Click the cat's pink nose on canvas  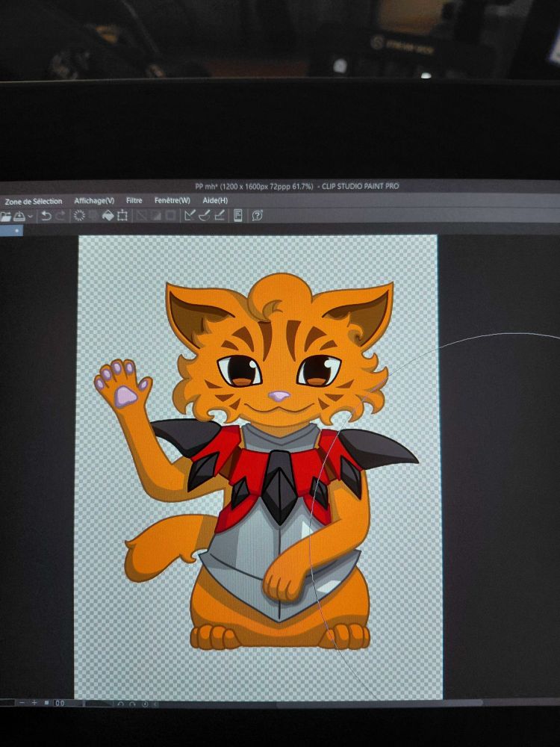pyautogui.click(x=279, y=395)
